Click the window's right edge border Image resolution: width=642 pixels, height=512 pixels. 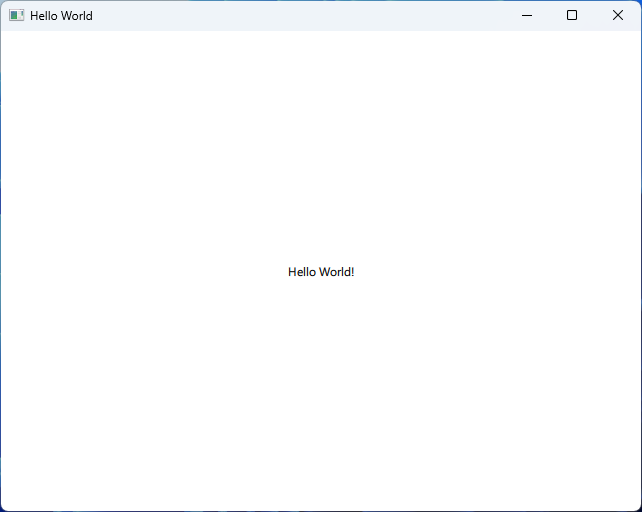[x=640, y=270]
